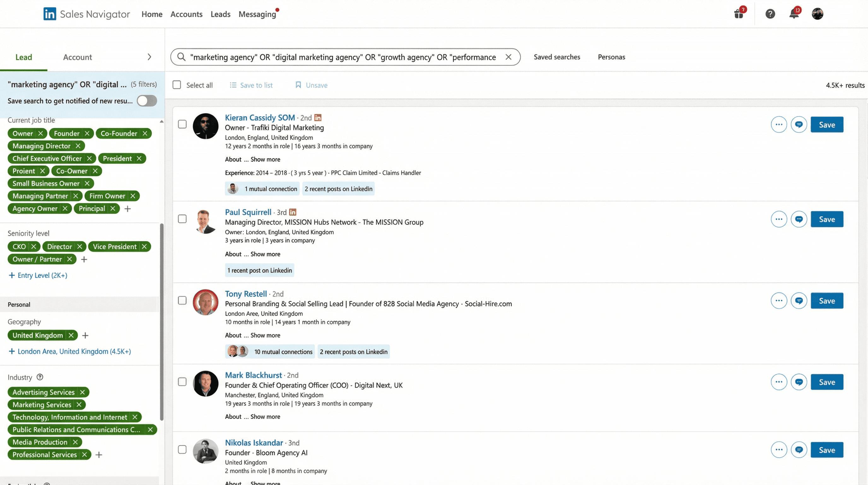Open the Leads menu
This screenshot has height=485, width=868.
220,14
